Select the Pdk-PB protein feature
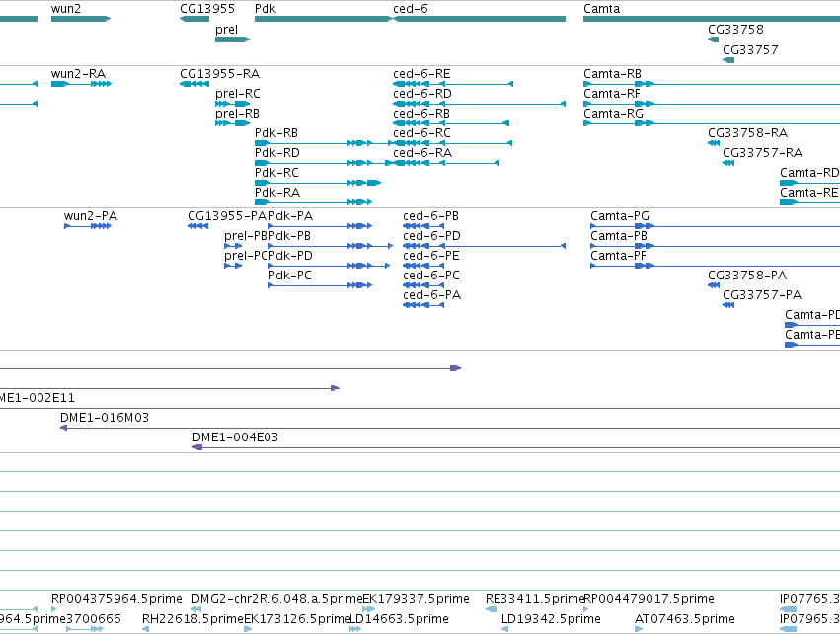Viewport: 840px width, 634px height. coord(331,246)
